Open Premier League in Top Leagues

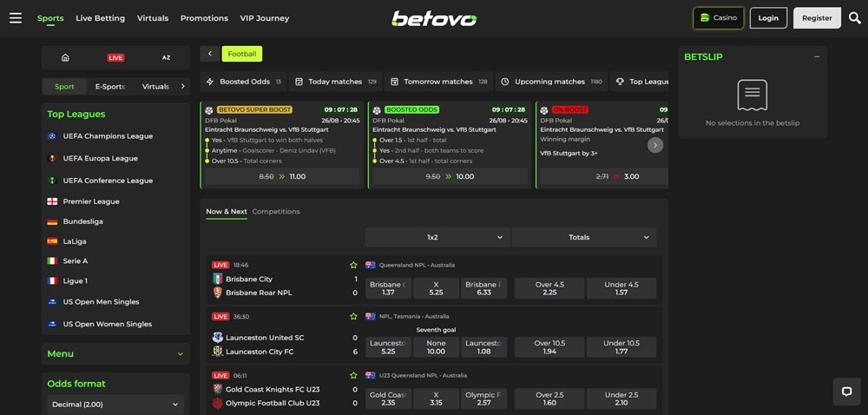(91, 201)
